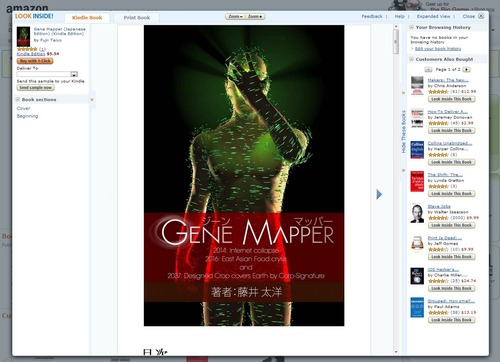Open the Collins Unabridged... book link
This screenshot has width=500, height=362.
450,143
